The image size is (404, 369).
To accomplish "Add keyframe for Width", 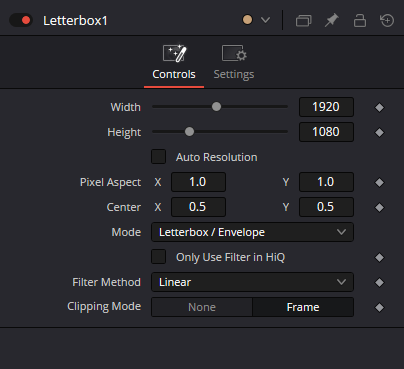I will coord(379,108).
